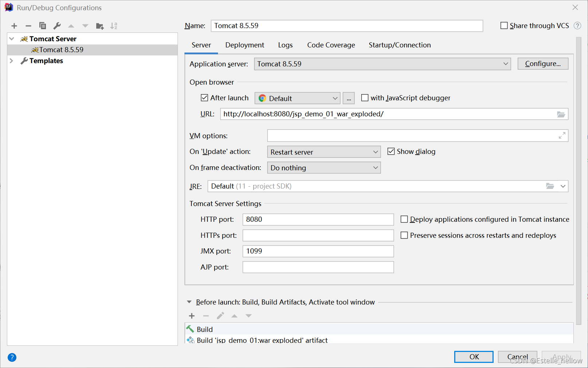Click in the AJP port field
588x368 pixels.
318,267
